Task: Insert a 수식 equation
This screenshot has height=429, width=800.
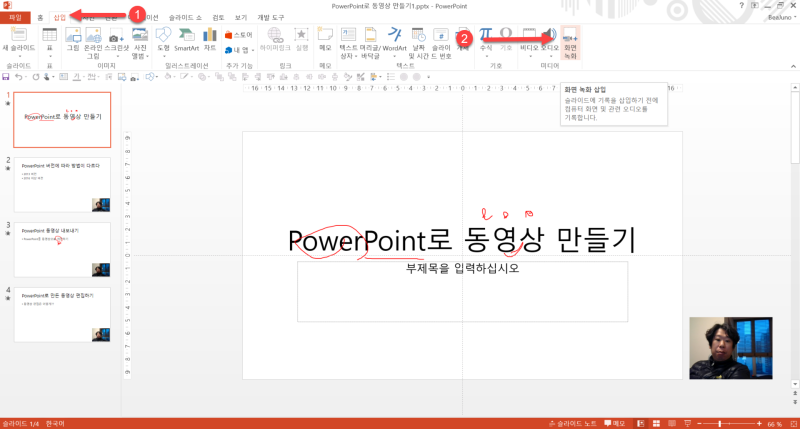Action: (486, 41)
